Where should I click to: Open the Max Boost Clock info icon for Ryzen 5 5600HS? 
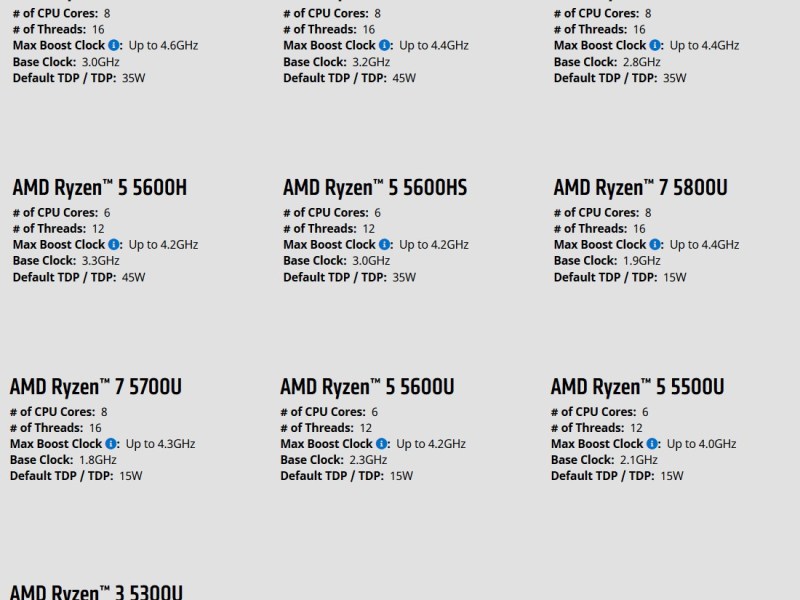coord(384,245)
